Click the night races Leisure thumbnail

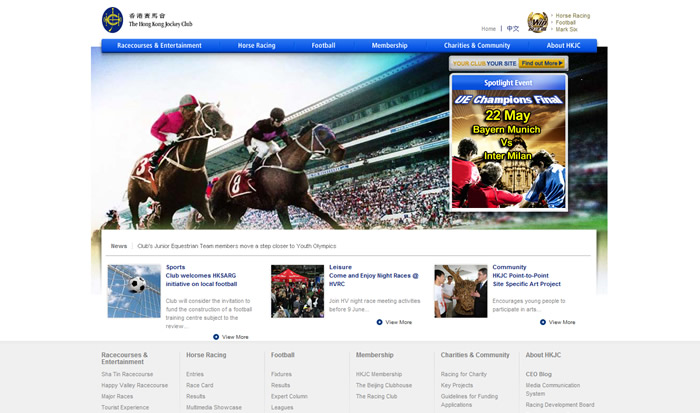(297, 291)
